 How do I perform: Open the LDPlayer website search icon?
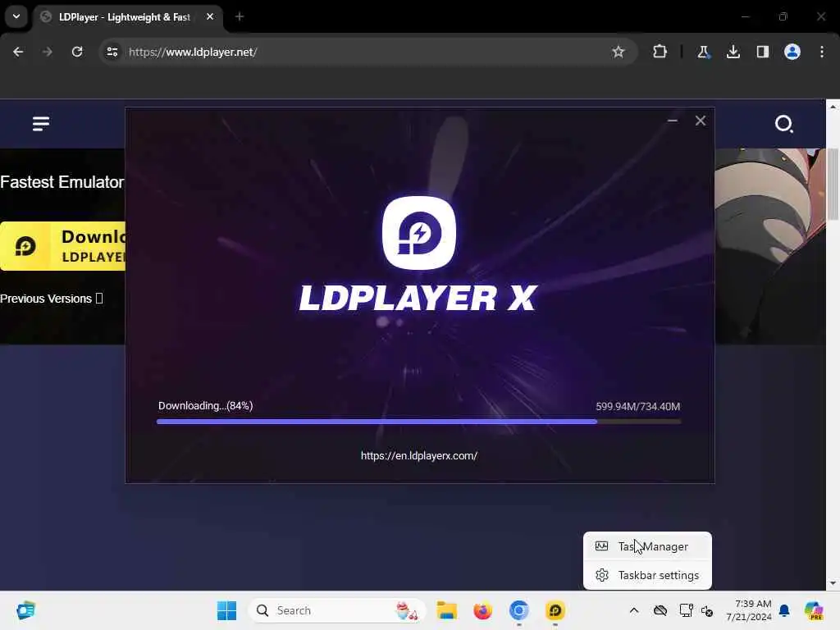coord(783,124)
